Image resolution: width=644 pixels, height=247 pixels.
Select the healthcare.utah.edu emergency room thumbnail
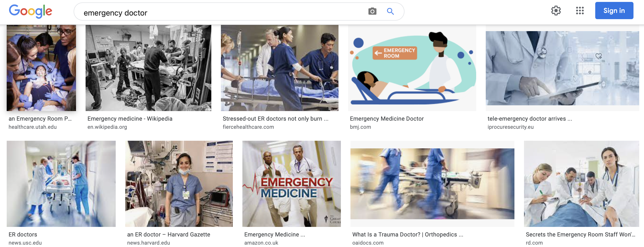point(41,68)
